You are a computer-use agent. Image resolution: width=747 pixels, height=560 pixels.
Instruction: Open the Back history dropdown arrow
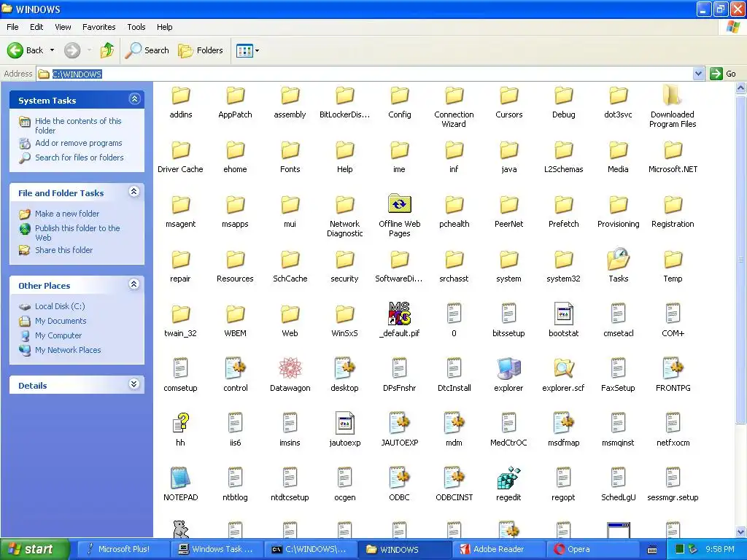point(52,50)
